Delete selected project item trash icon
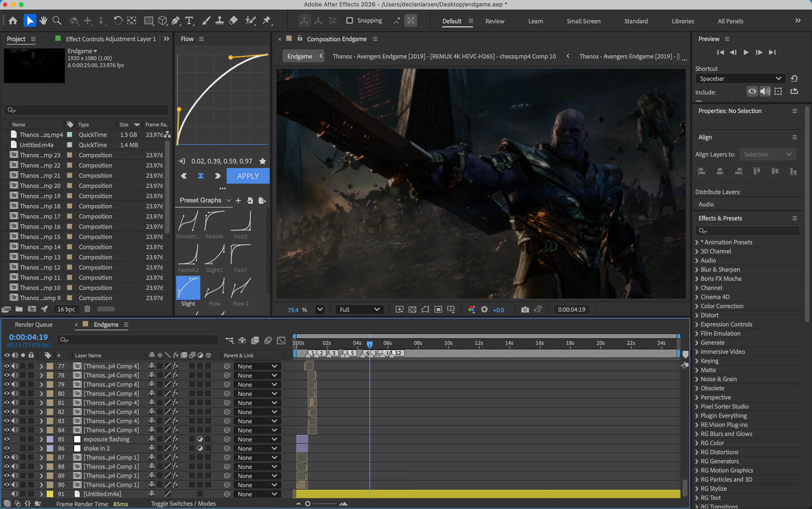 pyautogui.click(x=87, y=309)
